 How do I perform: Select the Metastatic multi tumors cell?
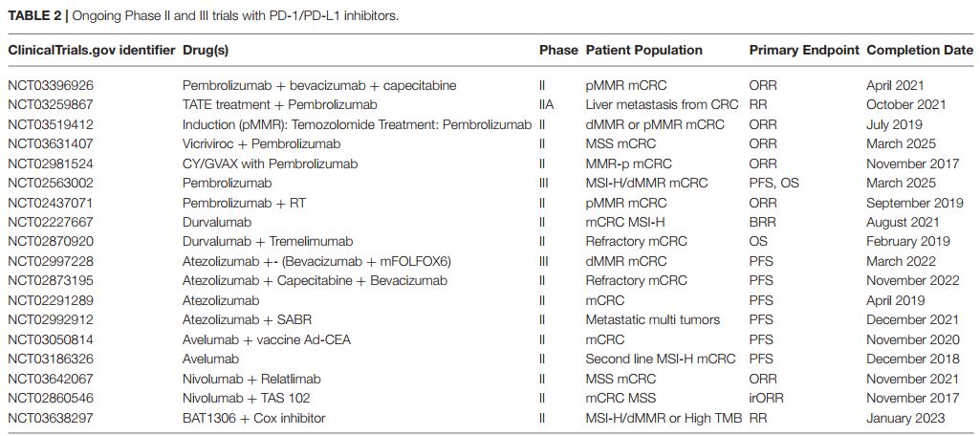click(x=652, y=319)
